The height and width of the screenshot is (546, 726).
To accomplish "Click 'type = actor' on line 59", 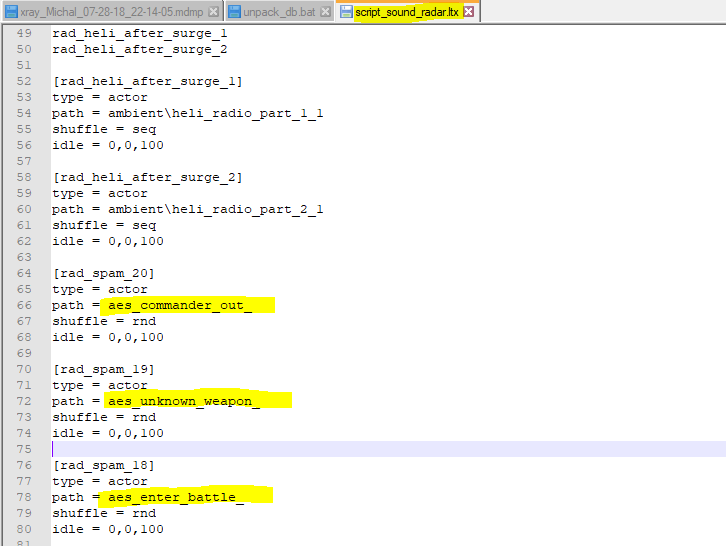I will [x=100, y=194].
